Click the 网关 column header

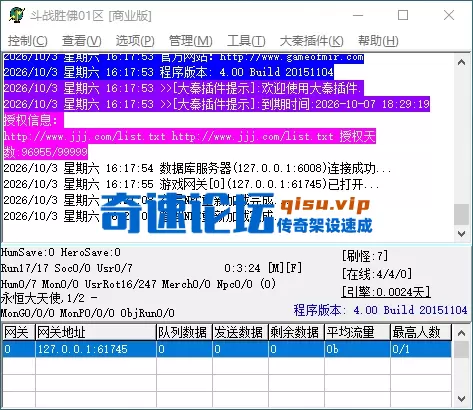[x=18, y=332]
